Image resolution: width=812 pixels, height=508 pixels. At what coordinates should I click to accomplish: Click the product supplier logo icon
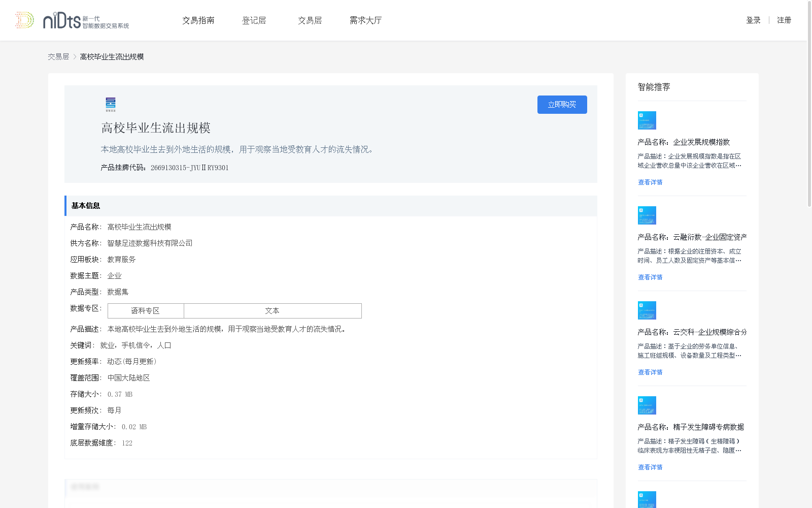111,105
